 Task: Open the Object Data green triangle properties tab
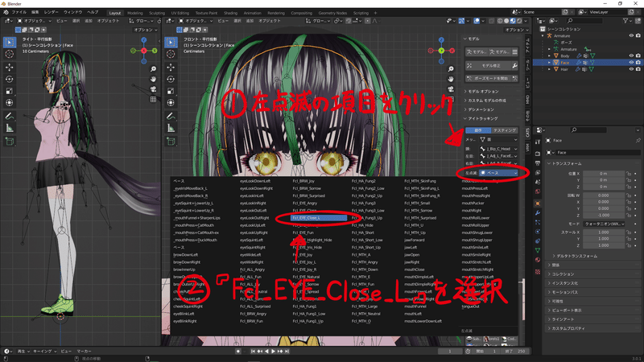click(538, 250)
